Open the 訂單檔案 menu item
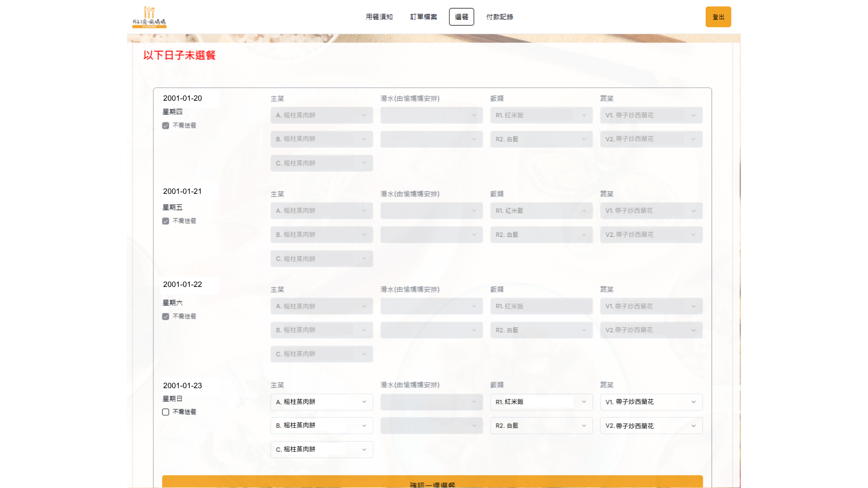This screenshot has width=868, height=488. [423, 17]
